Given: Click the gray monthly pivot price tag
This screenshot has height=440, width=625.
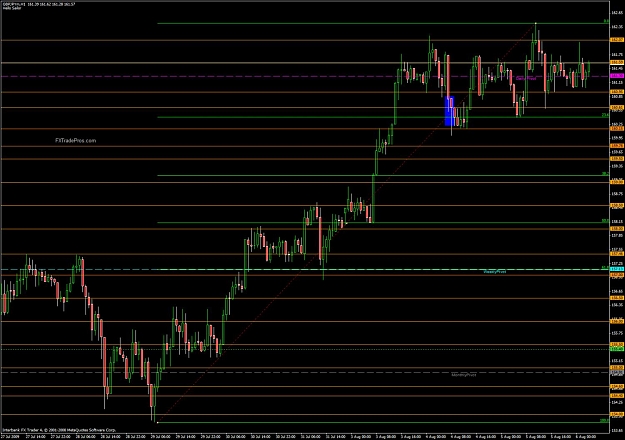Looking at the screenshot, I should coord(617,373).
